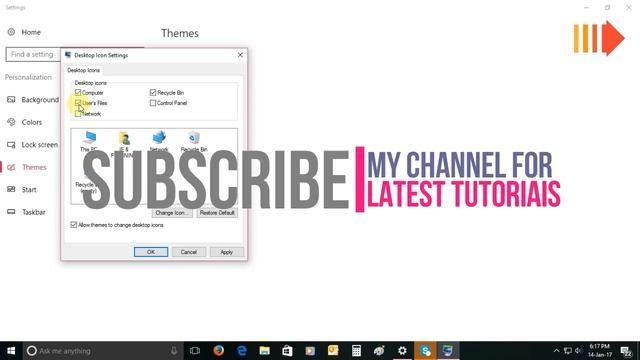Select the Network icon preview
Screen dimensions: 640x360
(159, 141)
